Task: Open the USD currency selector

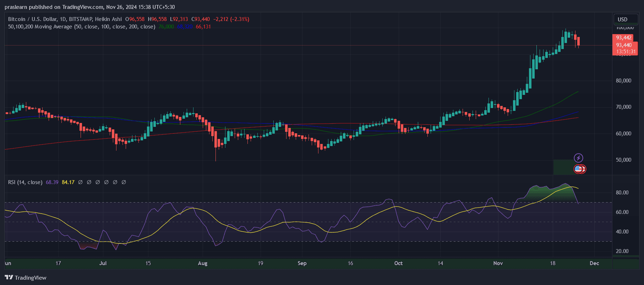Action: (x=626, y=19)
